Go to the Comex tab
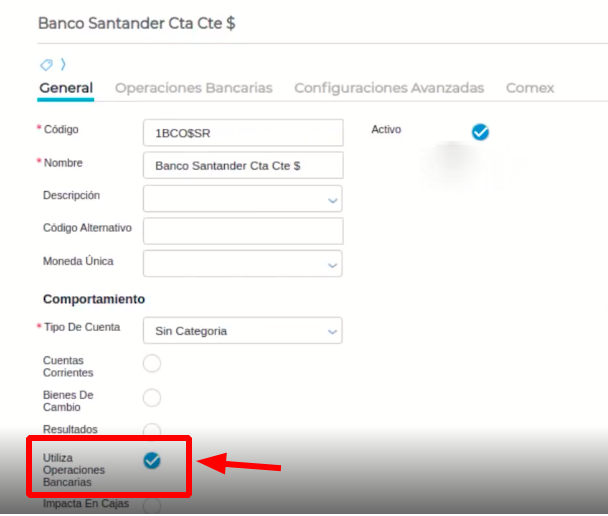This screenshot has width=608, height=516. [x=530, y=88]
